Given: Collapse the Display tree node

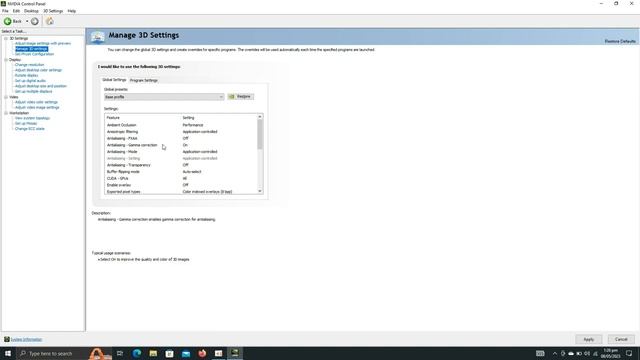Looking at the screenshot, I should (6, 60).
